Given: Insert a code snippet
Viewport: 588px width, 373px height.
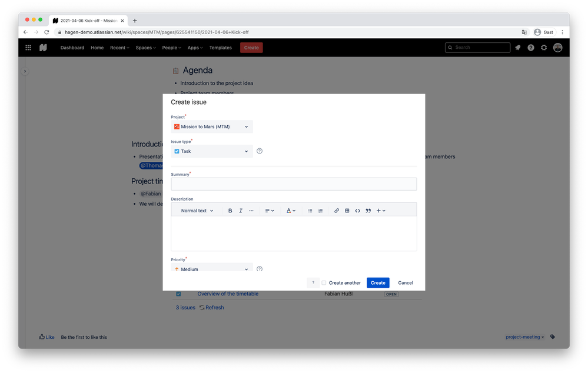Looking at the screenshot, I should point(358,211).
